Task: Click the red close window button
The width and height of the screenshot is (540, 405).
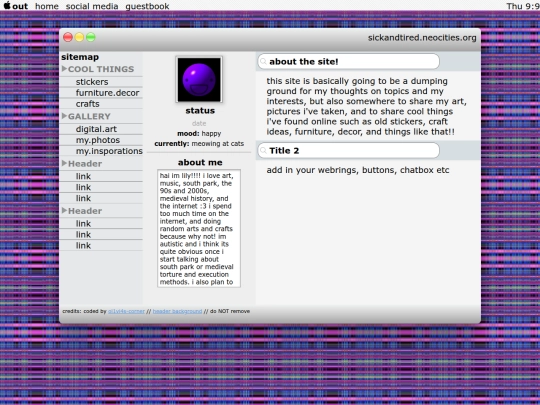Action: (68, 37)
